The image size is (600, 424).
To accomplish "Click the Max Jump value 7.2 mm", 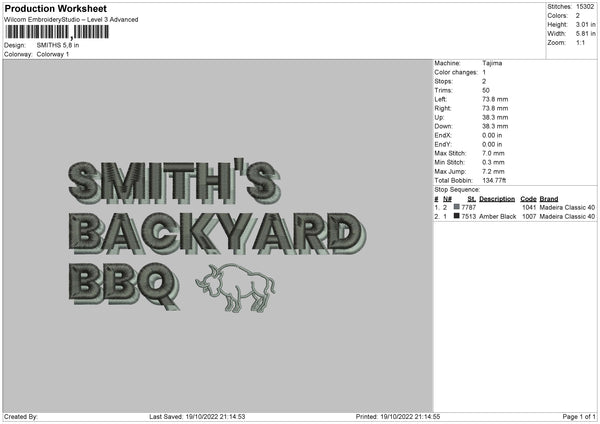I will (493, 171).
